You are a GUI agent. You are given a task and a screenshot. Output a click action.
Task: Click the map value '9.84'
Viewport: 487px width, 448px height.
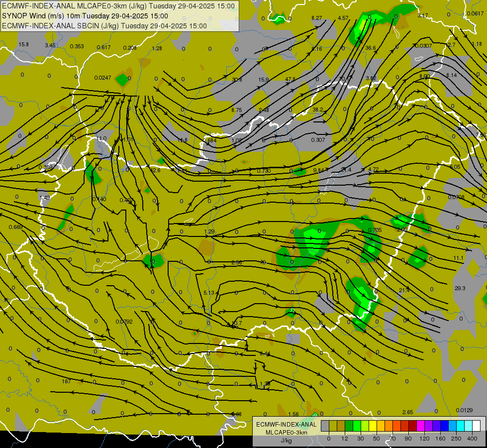pyautogui.click(x=319, y=170)
